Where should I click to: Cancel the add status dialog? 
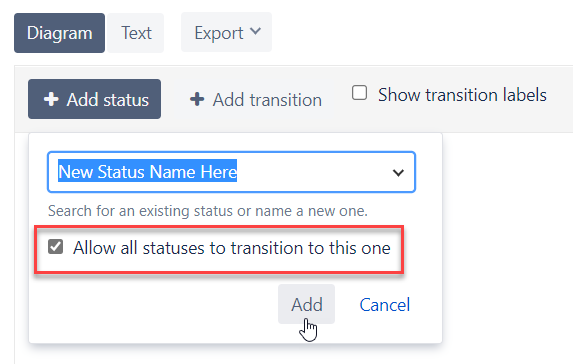pyautogui.click(x=385, y=305)
